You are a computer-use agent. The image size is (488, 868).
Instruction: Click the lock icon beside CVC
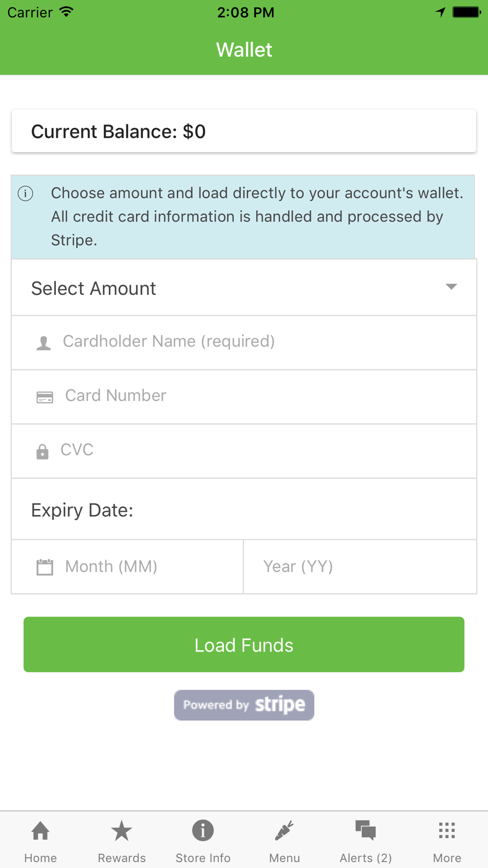coord(42,452)
